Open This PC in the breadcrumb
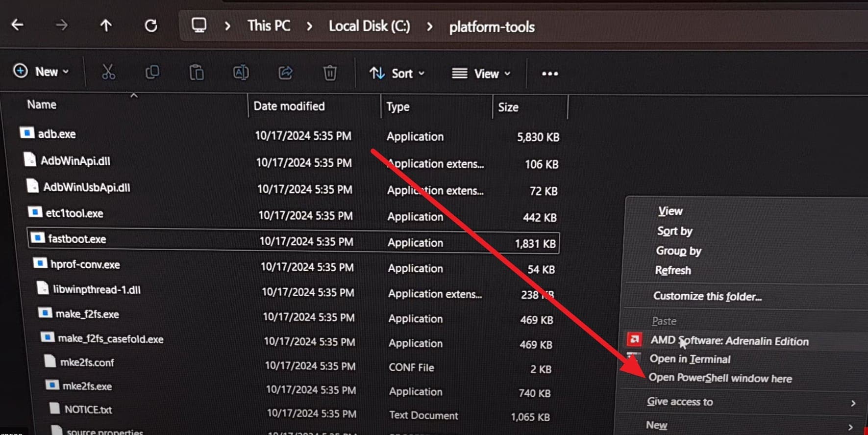The width and height of the screenshot is (868, 435). (x=269, y=26)
